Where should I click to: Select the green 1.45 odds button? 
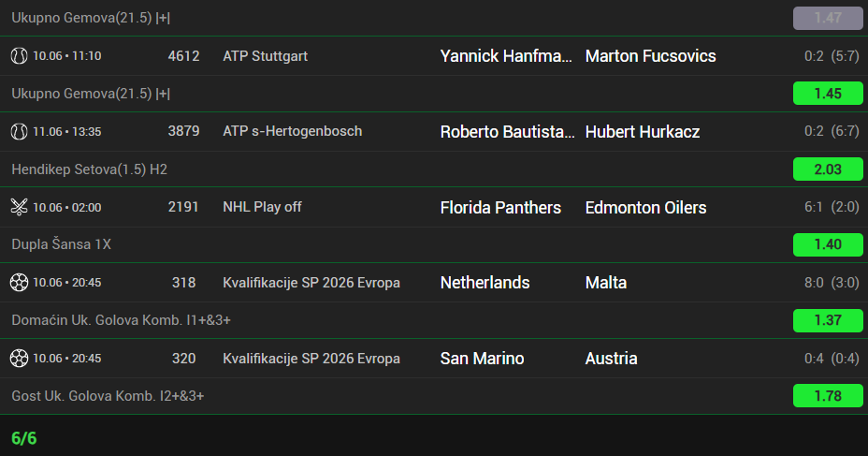pyautogui.click(x=828, y=93)
